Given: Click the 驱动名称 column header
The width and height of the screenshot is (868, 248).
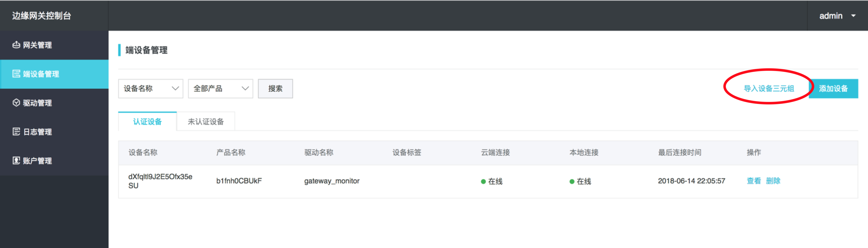Looking at the screenshot, I should pyautogui.click(x=319, y=153).
